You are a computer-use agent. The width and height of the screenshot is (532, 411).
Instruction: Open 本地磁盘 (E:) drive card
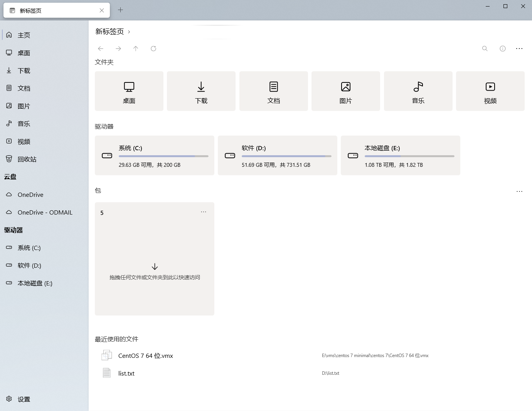click(x=400, y=155)
